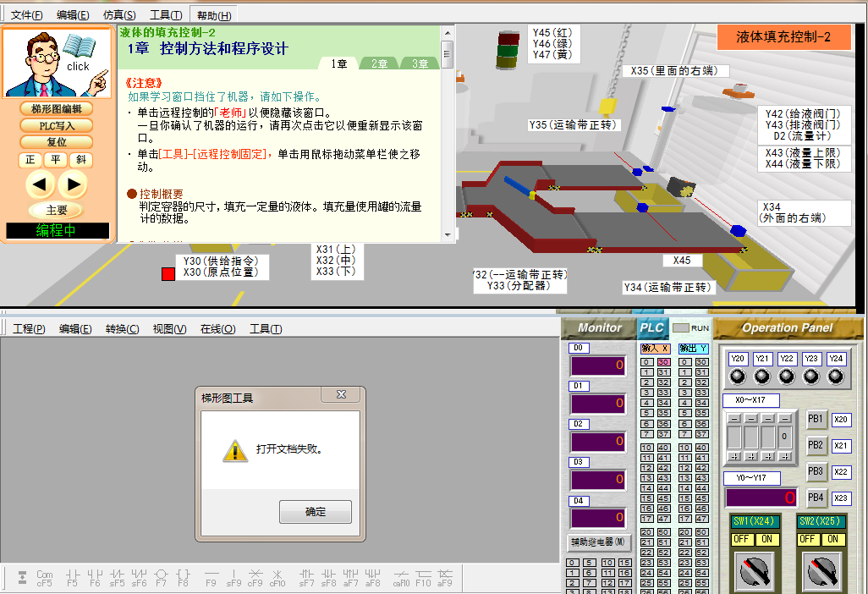Rotate the SW1 selector knob
Screen dimensions: 868x594
755,572
